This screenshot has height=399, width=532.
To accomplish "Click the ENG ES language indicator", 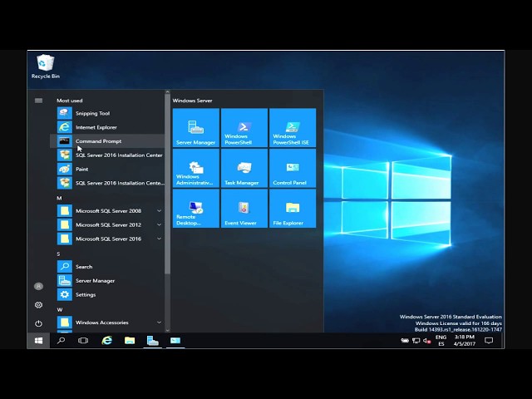I will [441, 340].
